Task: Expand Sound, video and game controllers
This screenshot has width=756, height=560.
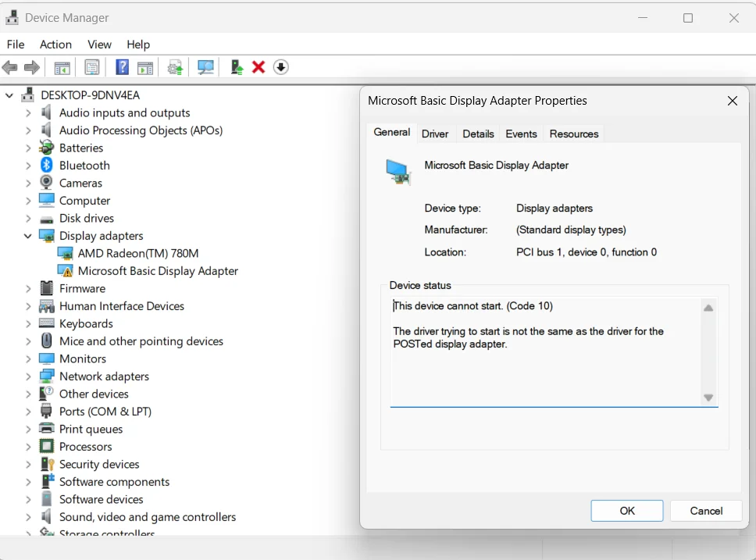Action: point(28,517)
